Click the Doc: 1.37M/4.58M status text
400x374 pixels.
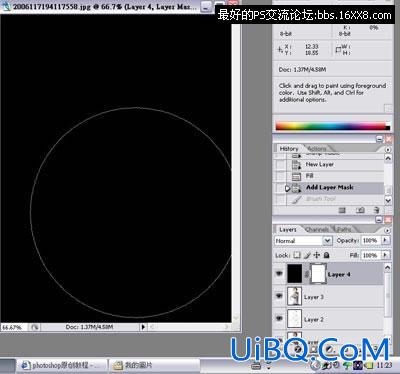point(89,327)
